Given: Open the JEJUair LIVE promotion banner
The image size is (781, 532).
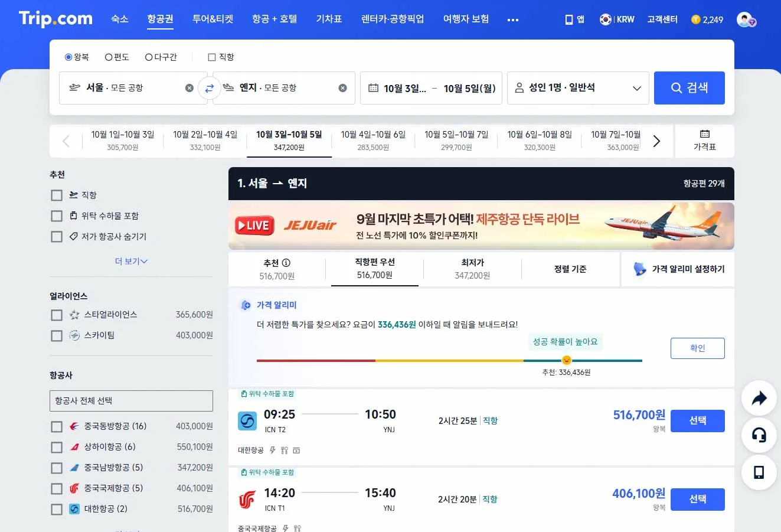Looking at the screenshot, I should pos(481,226).
